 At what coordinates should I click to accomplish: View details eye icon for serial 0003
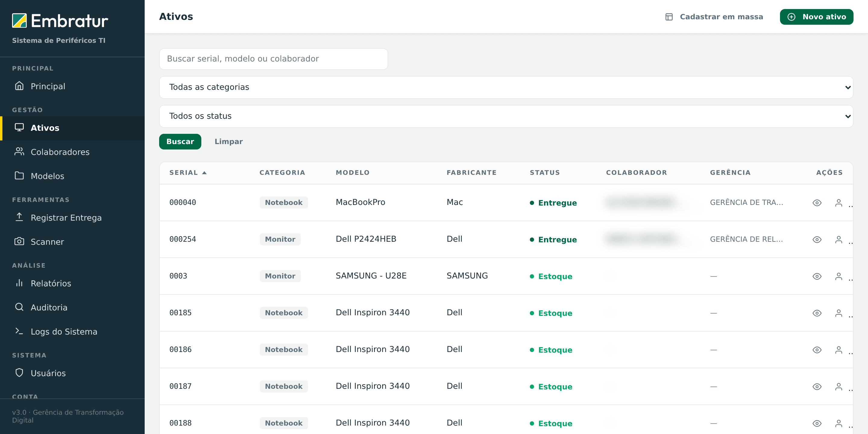(x=817, y=276)
